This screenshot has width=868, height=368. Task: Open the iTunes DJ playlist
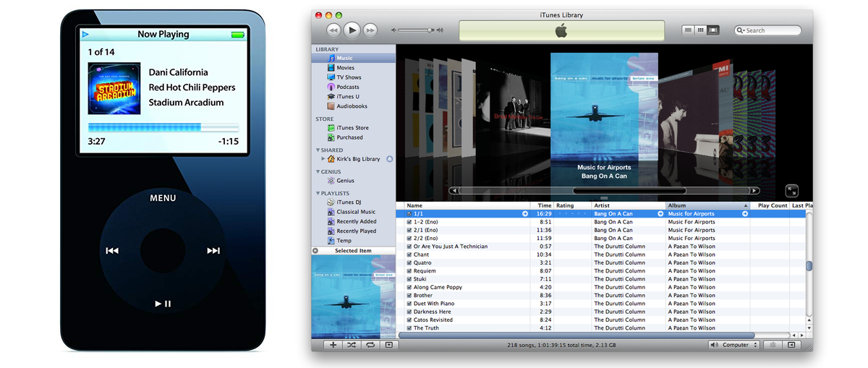(354, 202)
